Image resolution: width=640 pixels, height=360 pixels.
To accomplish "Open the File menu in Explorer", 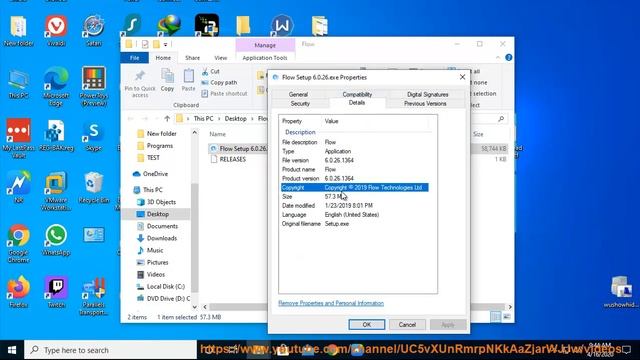I will tap(134, 58).
